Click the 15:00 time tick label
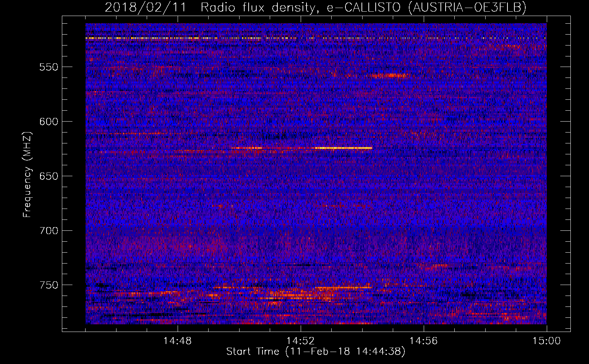The width and height of the screenshot is (589, 364). coord(547,341)
